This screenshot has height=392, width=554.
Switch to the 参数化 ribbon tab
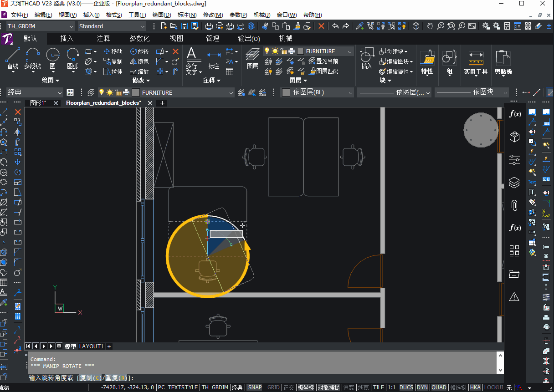pyautogui.click(x=139, y=39)
